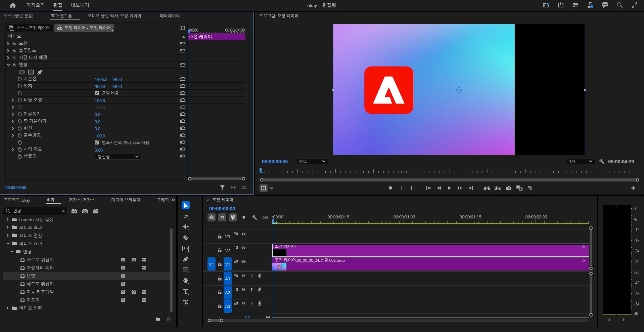644x332 pixels.
Task: Toggle V2 track output eye
Action: tap(244, 248)
